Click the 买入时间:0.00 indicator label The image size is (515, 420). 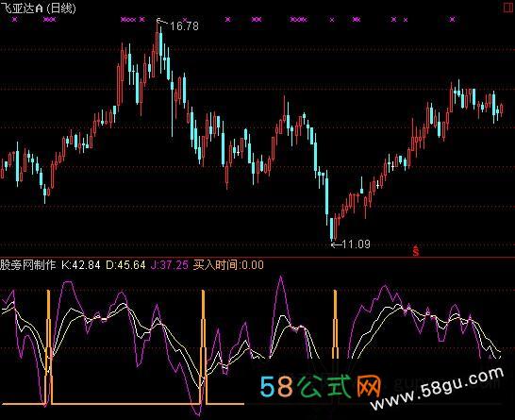[x=228, y=265]
